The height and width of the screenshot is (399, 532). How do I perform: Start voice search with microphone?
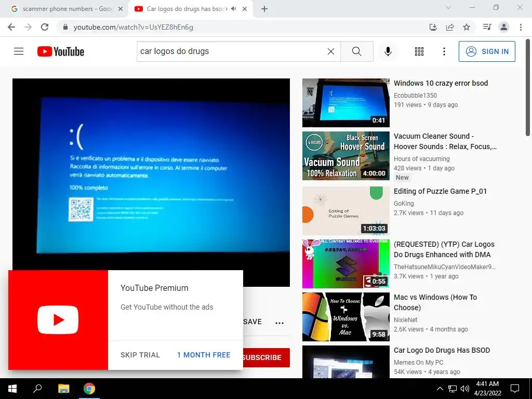[x=388, y=51]
